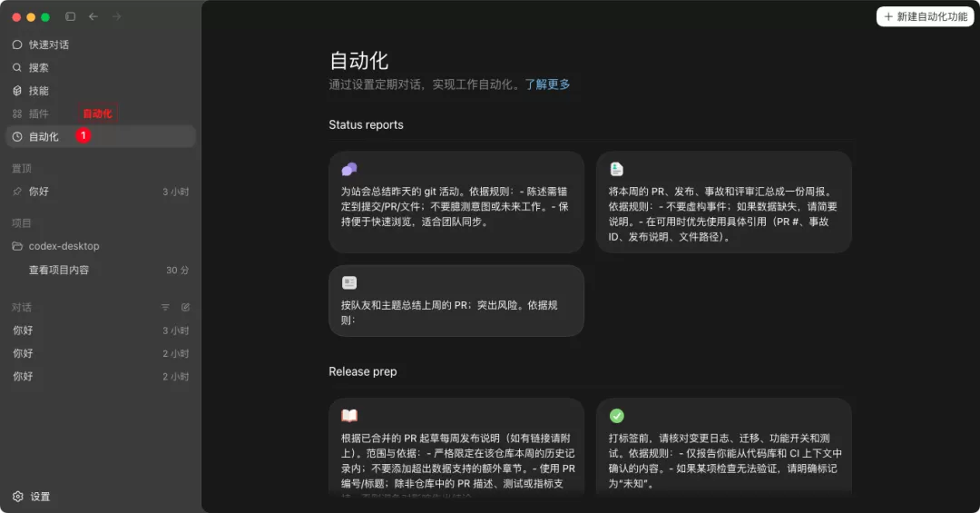Click the 新建自动化功能 button
980x513 pixels.
925,17
